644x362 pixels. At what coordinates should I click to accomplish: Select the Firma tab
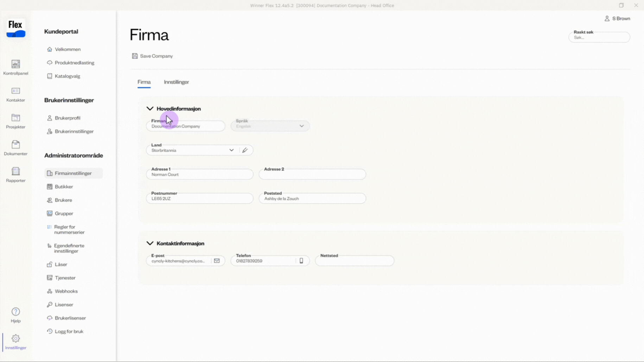point(144,82)
